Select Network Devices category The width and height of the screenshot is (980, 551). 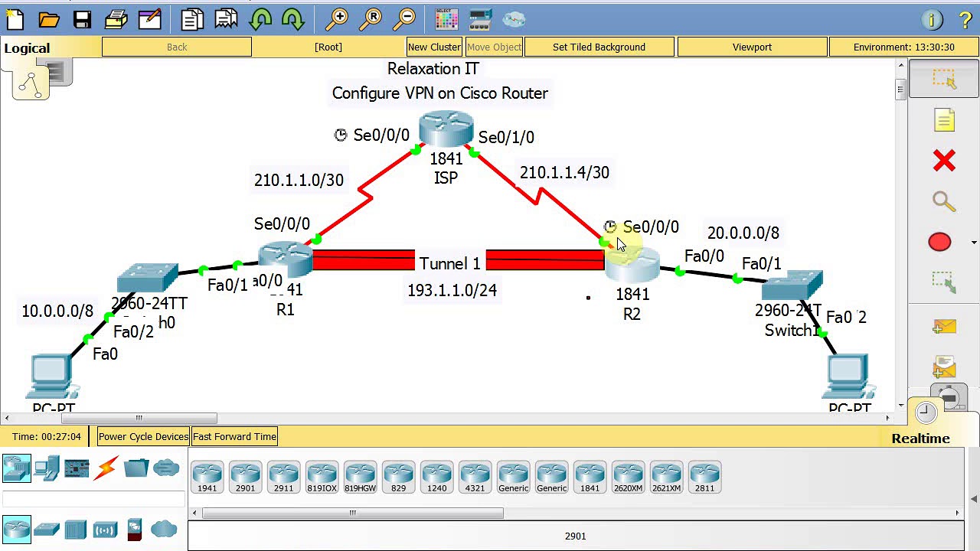point(17,468)
